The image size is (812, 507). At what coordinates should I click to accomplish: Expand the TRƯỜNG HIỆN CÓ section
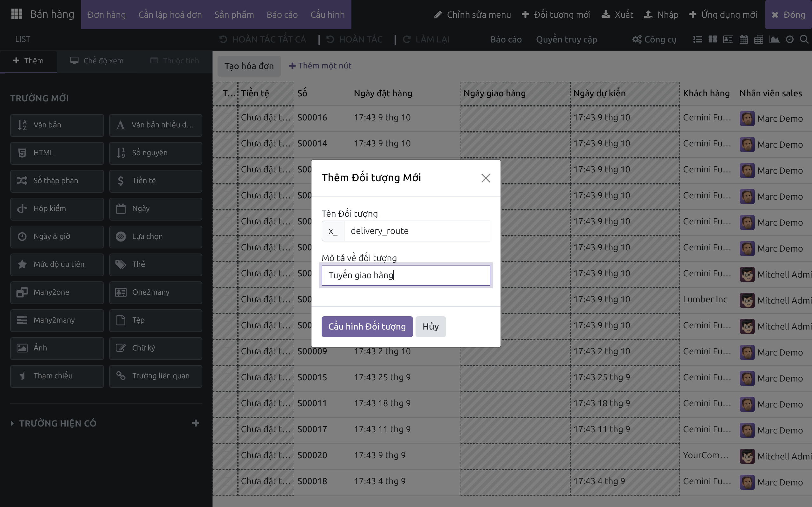tap(54, 423)
